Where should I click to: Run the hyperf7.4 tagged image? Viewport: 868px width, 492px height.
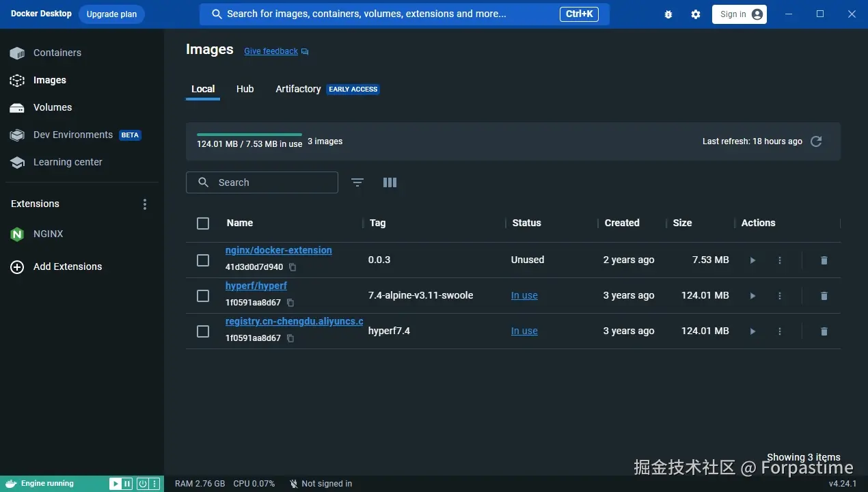point(752,331)
